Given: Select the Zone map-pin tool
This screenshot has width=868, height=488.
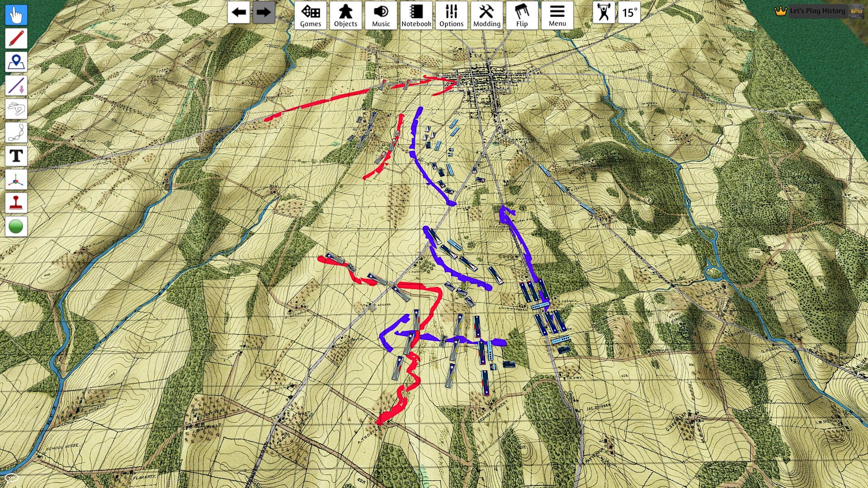Looking at the screenshot, I should [16, 62].
